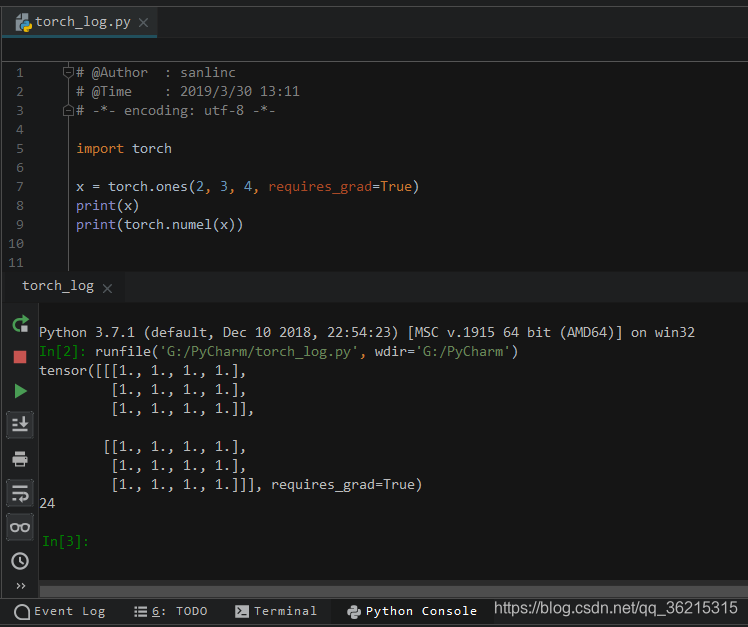Screen dimensions: 748x627
Task: Open the console History clock icon
Action: pos(20,561)
